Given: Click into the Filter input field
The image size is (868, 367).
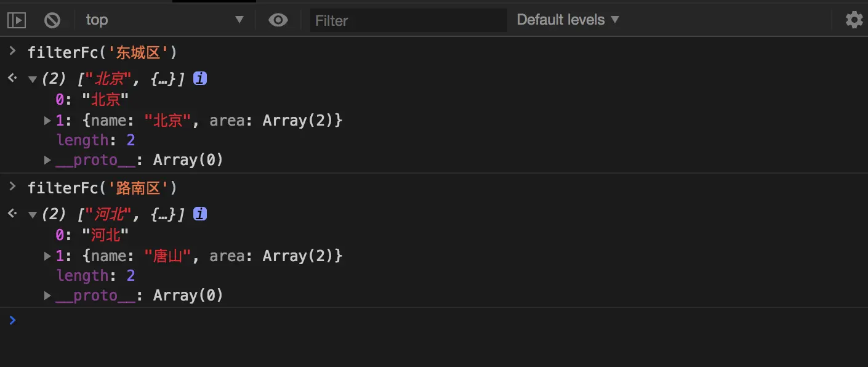Looking at the screenshot, I should pyautogui.click(x=408, y=20).
